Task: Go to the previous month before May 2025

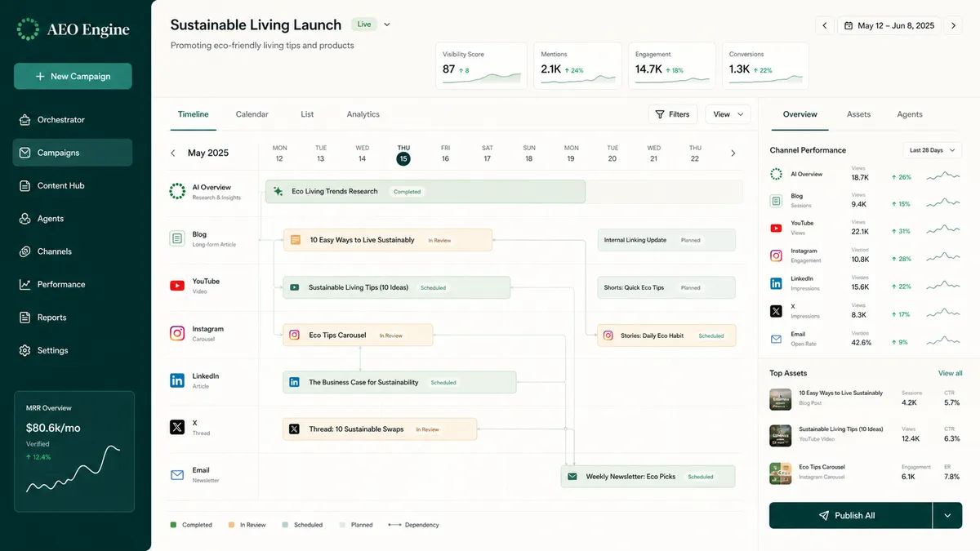Action: click(173, 153)
